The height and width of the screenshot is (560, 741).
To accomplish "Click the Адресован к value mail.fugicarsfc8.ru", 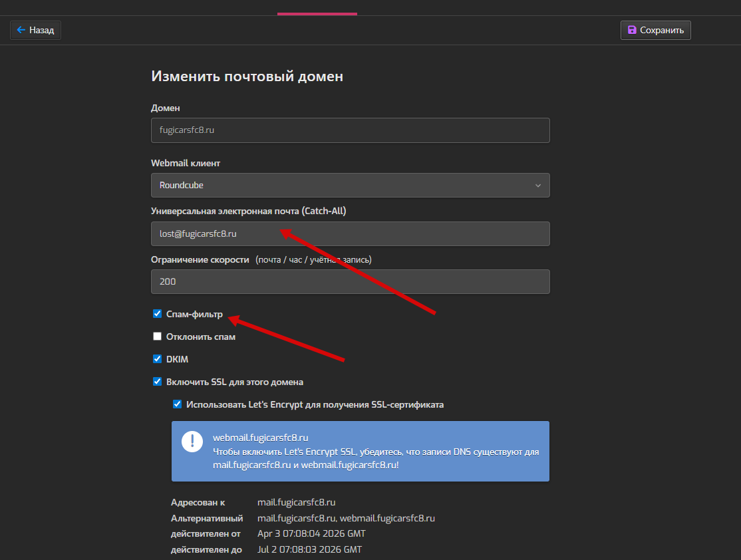I will point(296,501).
